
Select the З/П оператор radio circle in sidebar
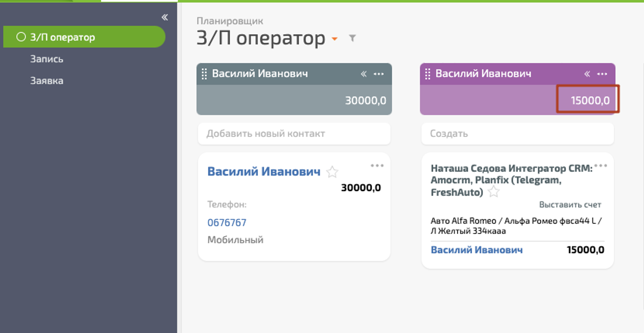point(21,37)
